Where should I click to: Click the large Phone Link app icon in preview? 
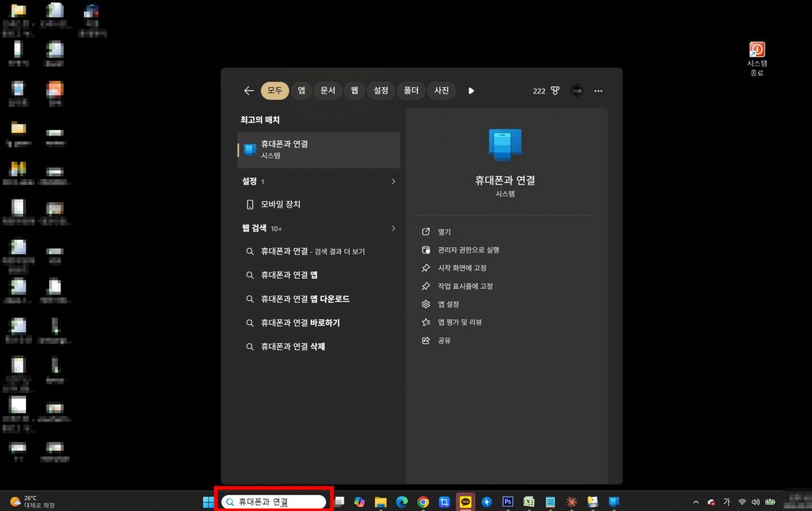pyautogui.click(x=505, y=145)
